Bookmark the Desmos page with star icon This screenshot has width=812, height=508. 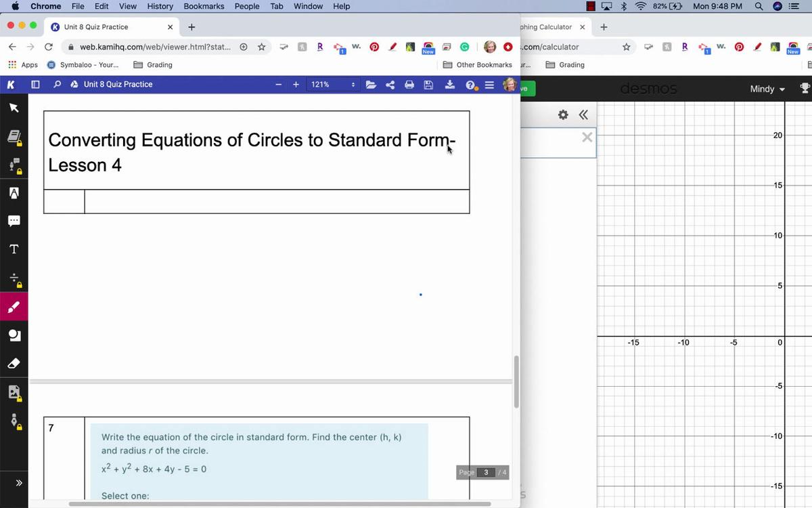click(x=627, y=47)
